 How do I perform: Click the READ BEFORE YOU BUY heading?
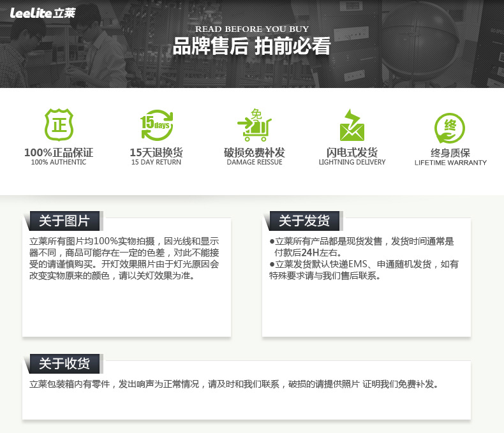click(251, 29)
